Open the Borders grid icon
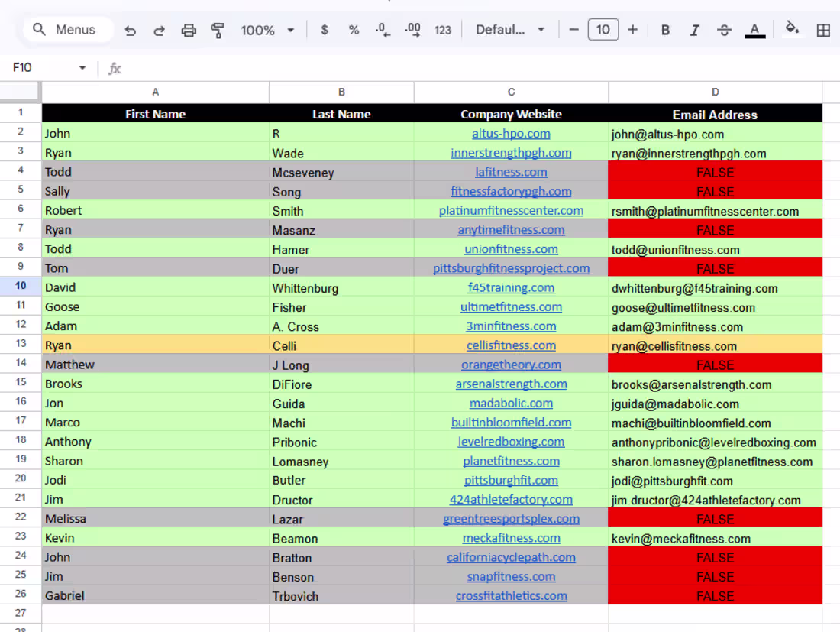Viewport: 840px width, 632px height. (x=823, y=30)
